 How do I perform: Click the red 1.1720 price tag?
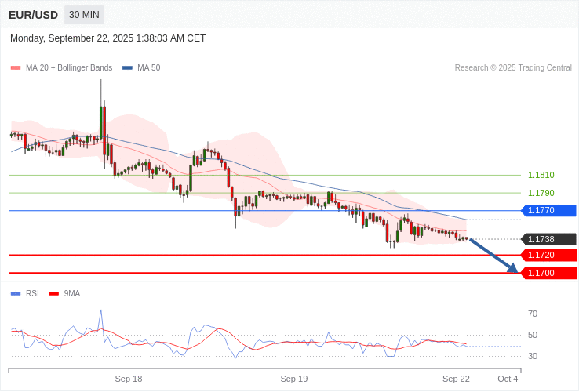click(x=548, y=255)
